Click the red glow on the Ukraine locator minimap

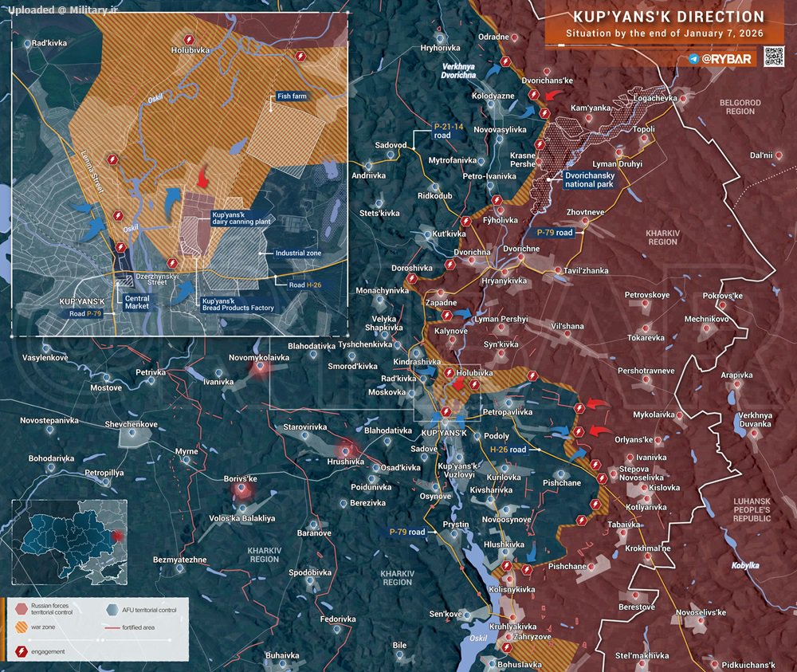[x=117, y=535]
